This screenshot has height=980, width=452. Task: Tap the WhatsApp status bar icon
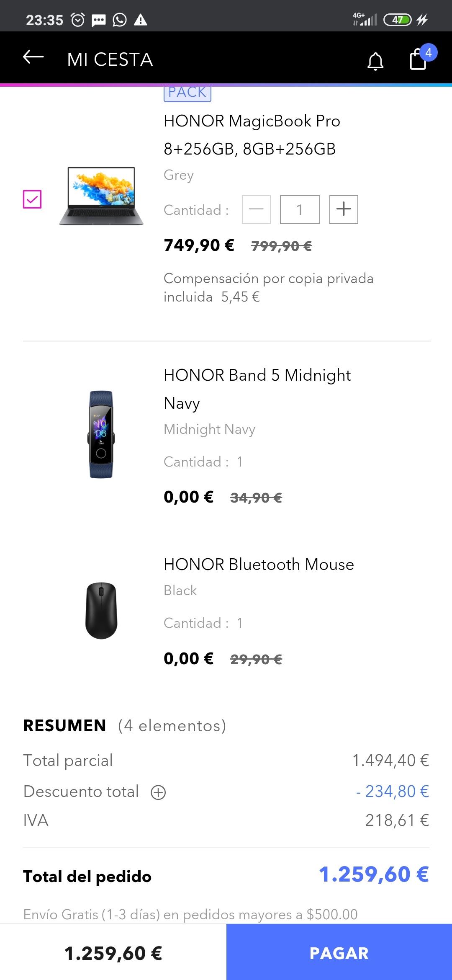tap(120, 20)
